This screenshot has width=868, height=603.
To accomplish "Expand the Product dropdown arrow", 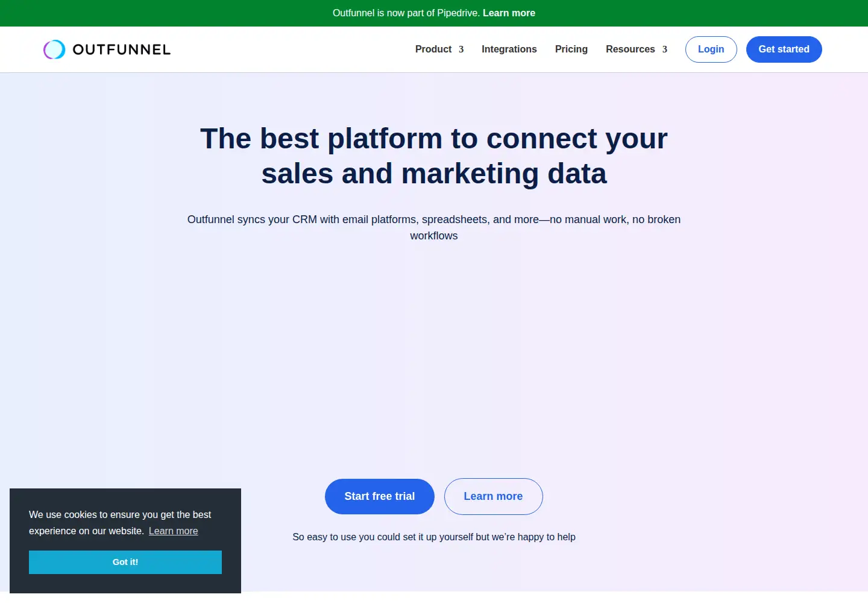I will click(461, 49).
